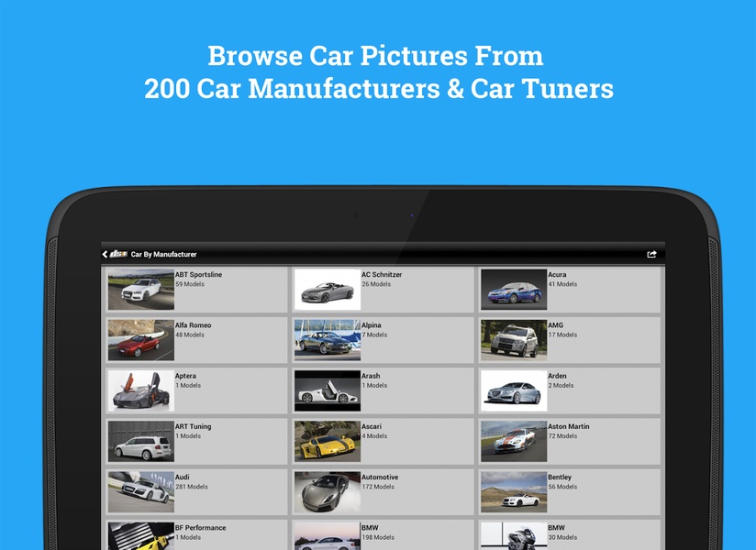Viewport: 756px width, 550px height.
Task: Tap the "Alfa Romeo" name label
Action: [194, 325]
